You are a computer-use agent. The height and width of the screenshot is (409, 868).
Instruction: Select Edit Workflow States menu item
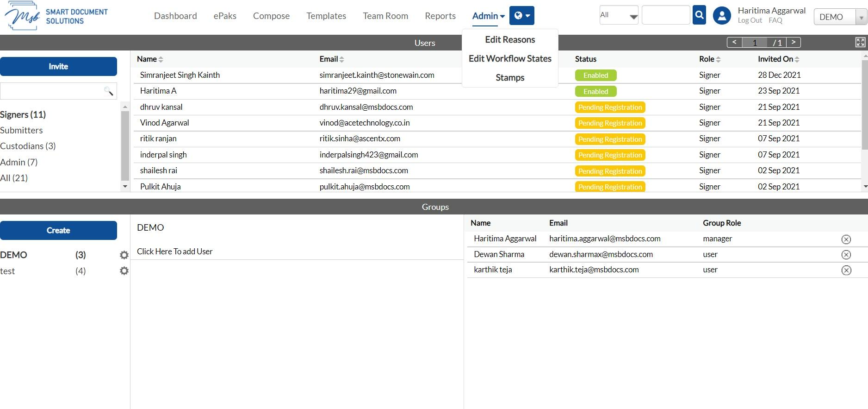pyautogui.click(x=510, y=59)
